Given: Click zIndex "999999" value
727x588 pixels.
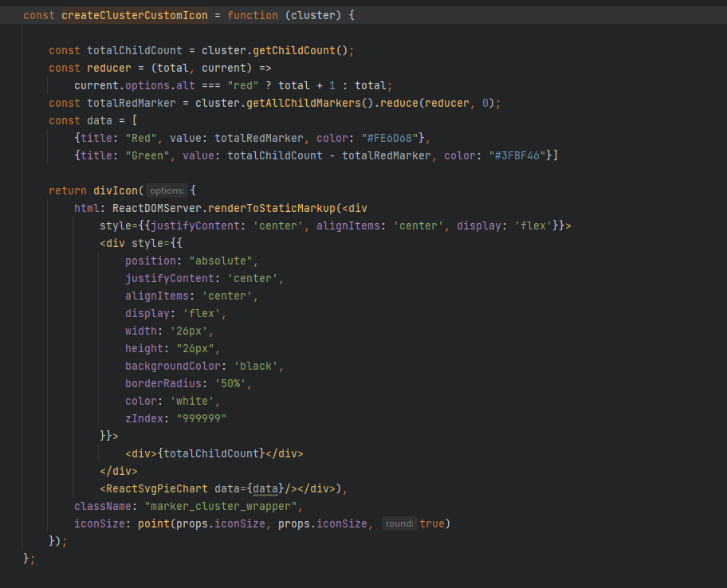Looking at the screenshot, I should (x=201, y=419).
